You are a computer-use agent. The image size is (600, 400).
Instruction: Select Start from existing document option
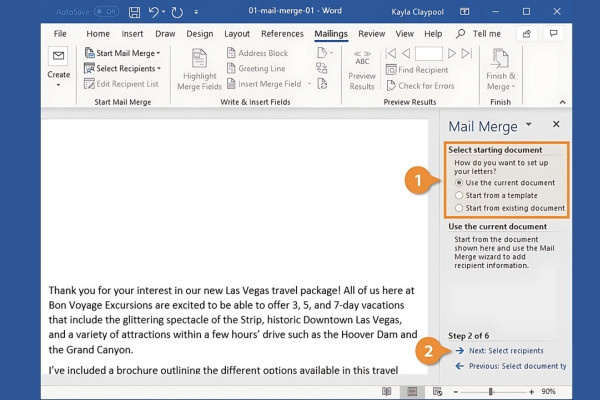coord(510,208)
